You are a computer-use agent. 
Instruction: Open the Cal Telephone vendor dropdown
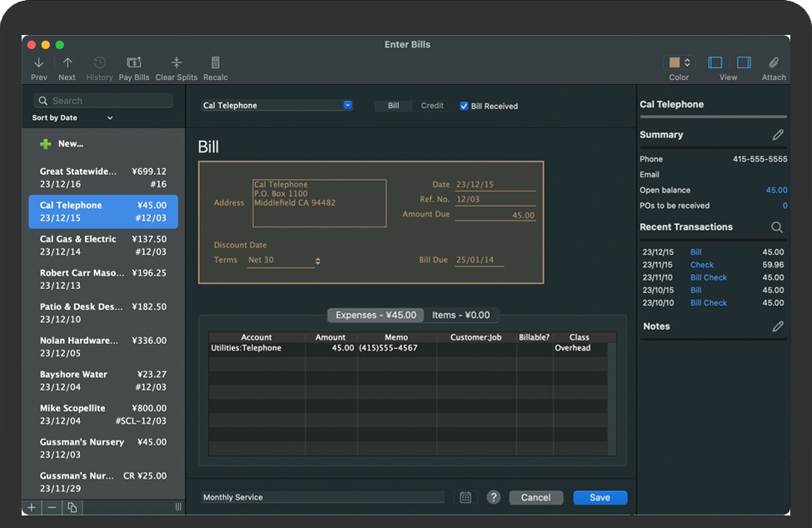click(x=348, y=106)
